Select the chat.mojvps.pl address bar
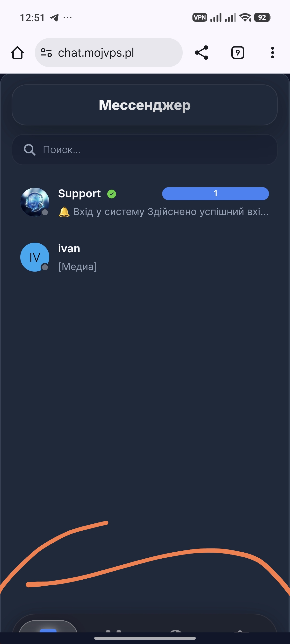This screenshot has width=290, height=644. coord(109,53)
